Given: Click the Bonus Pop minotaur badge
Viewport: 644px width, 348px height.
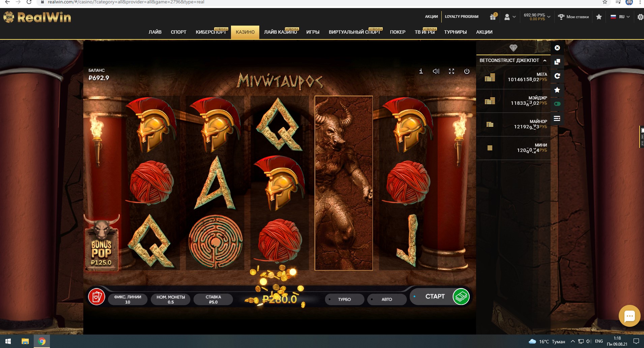Looking at the screenshot, I should 101,243.
